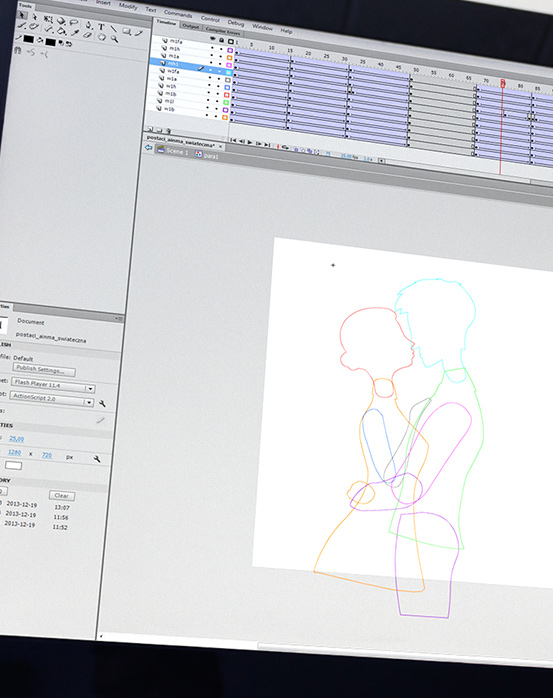Select the Subselection tool
The image size is (553, 698).
(x=35, y=17)
